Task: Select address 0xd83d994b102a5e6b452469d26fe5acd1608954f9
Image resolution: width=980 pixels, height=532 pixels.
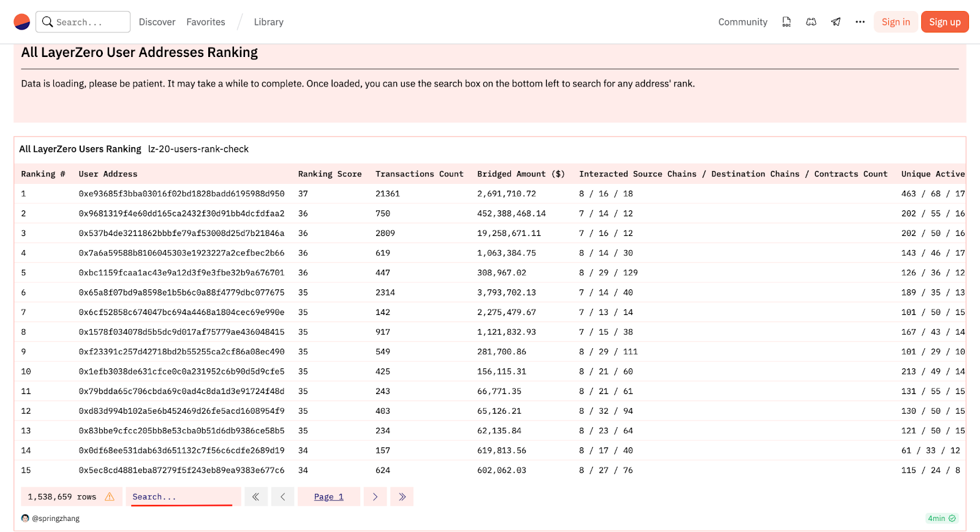Action: click(x=181, y=411)
